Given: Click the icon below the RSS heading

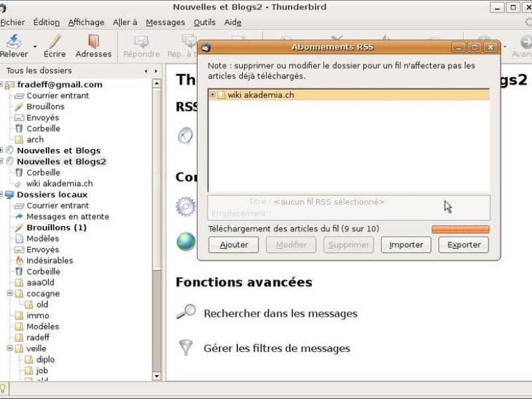Looking at the screenshot, I should (186, 136).
